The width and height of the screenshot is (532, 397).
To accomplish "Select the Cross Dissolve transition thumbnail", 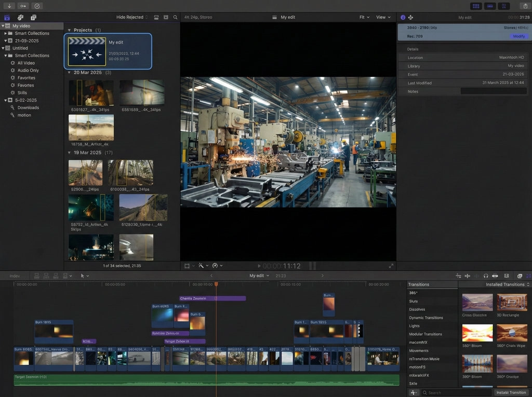I will 477,303.
